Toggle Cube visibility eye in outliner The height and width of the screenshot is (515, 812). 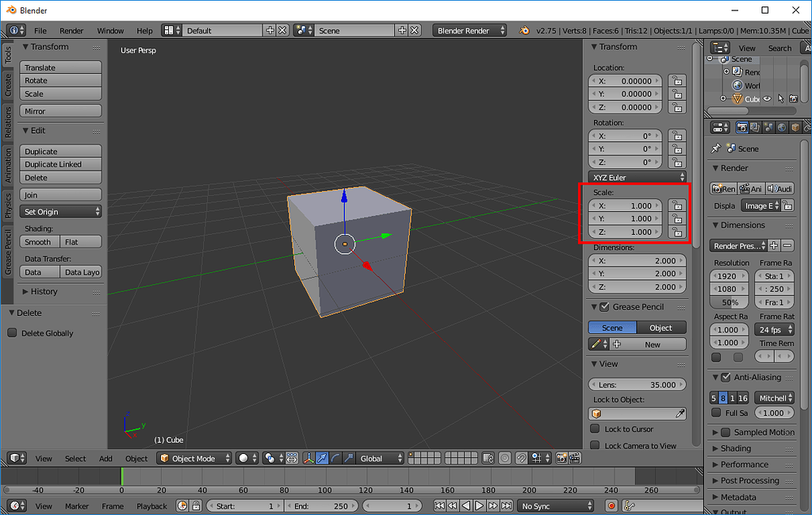tap(768, 98)
